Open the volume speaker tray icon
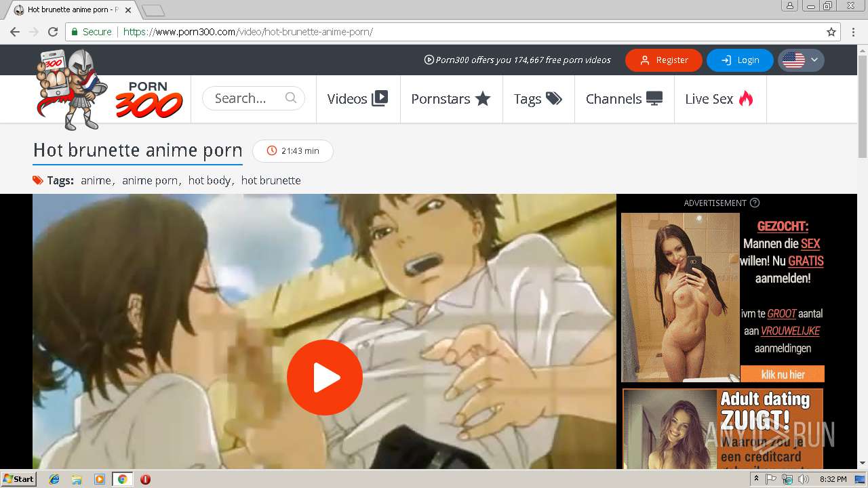Viewport: 868px width, 488px height. point(804,479)
